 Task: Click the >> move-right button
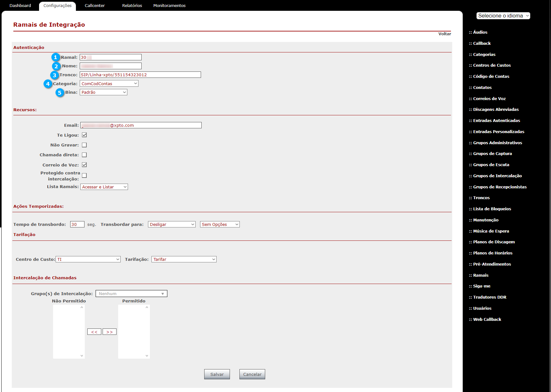(110, 332)
